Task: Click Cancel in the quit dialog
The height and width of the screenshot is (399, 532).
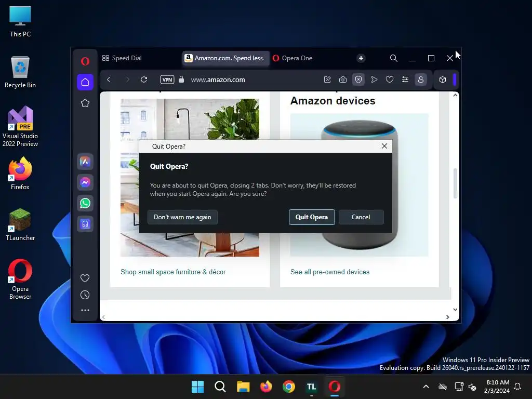Action: [361, 217]
